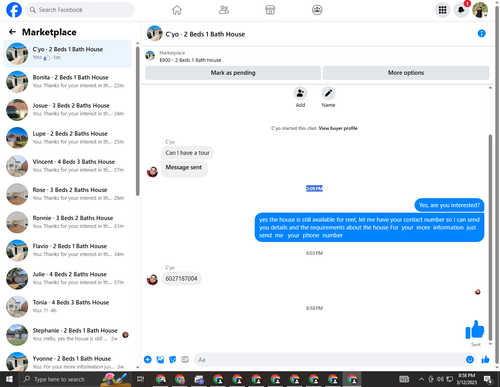Open taskbar clock showing 8:58 PM
Viewport: 500px width, 387px height.
[x=467, y=379]
